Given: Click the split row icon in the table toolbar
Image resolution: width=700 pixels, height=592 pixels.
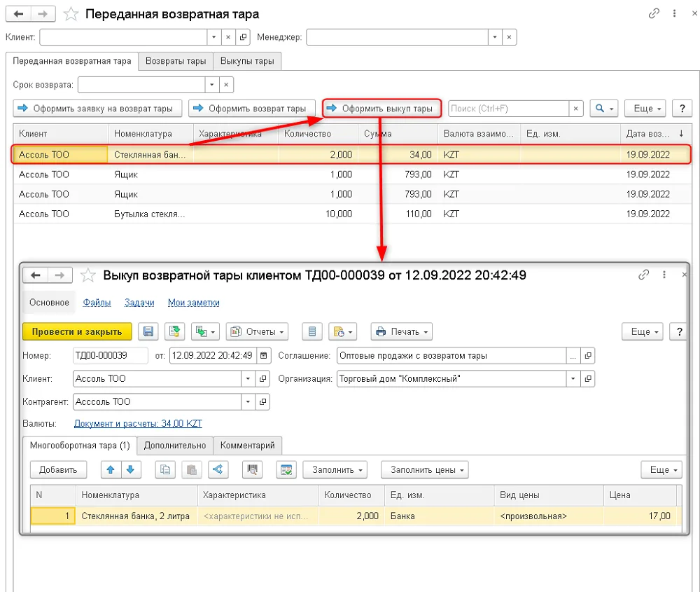Looking at the screenshot, I should [x=218, y=469].
